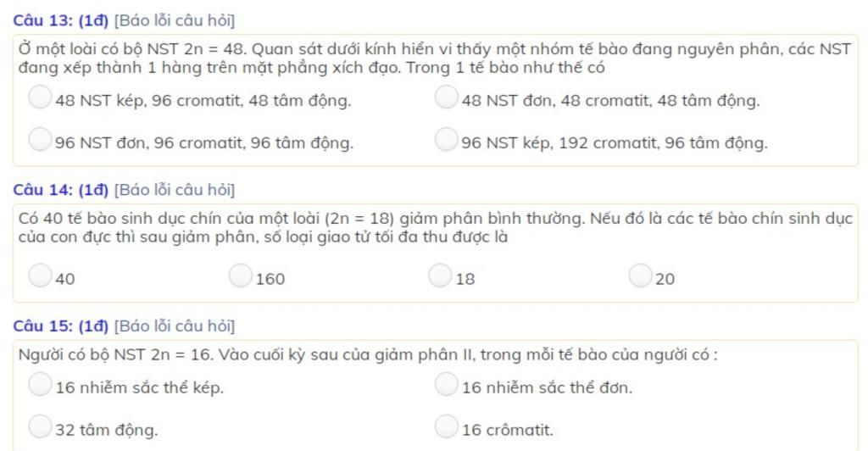868x451 pixels.
Task: Choose option '96 NST kép, 192 cromatit, 96 tâm động'
Action: click(x=446, y=139)
